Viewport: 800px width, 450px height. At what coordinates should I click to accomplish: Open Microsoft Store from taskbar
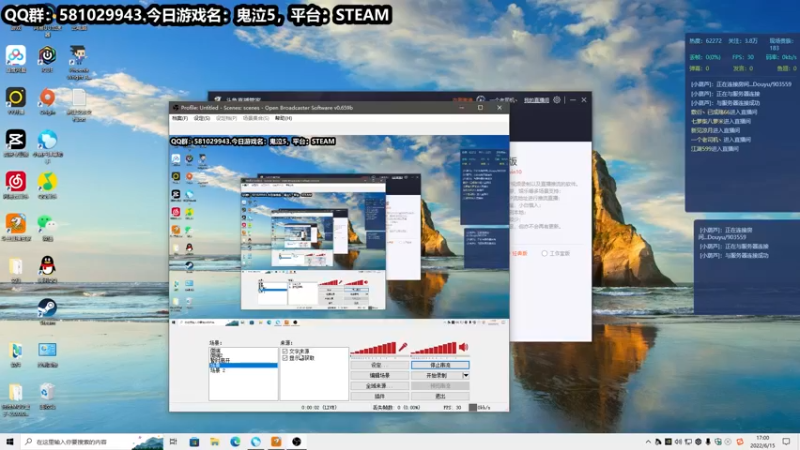click(x=194, y=441)
